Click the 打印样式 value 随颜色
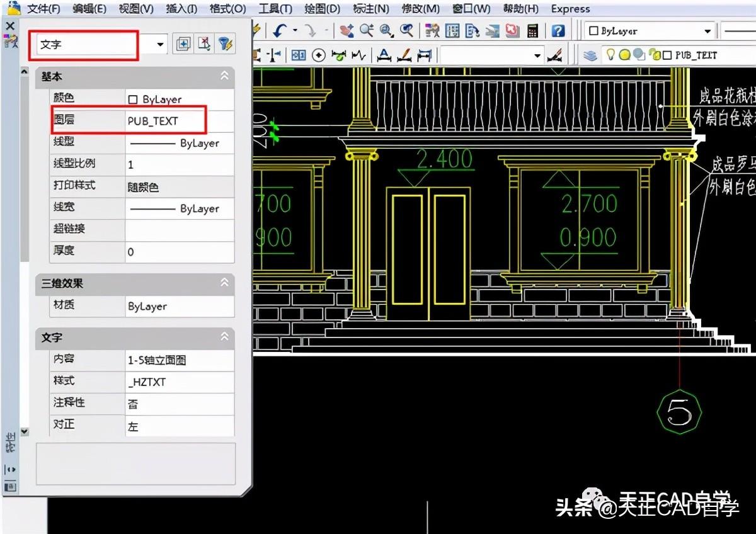756x534 pixels. click(144, 187)
